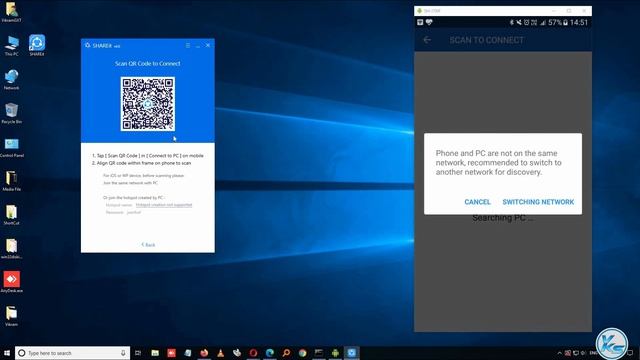
Task: Click the hotspot name value in SHAREit
Action: (164, 205)
